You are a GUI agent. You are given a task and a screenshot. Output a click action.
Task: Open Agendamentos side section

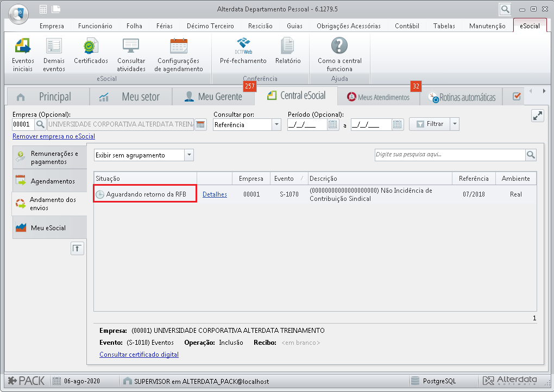[49, 181]
